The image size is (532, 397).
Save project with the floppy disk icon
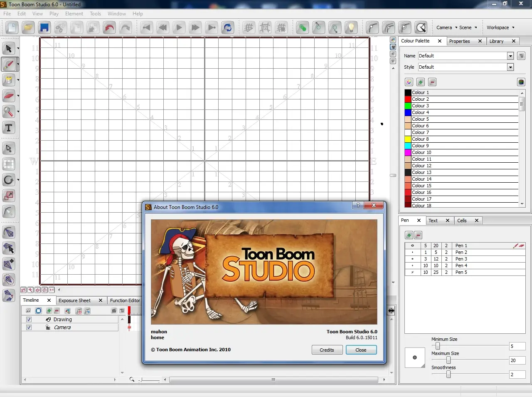pyautogui.click(x=44, y=28)
